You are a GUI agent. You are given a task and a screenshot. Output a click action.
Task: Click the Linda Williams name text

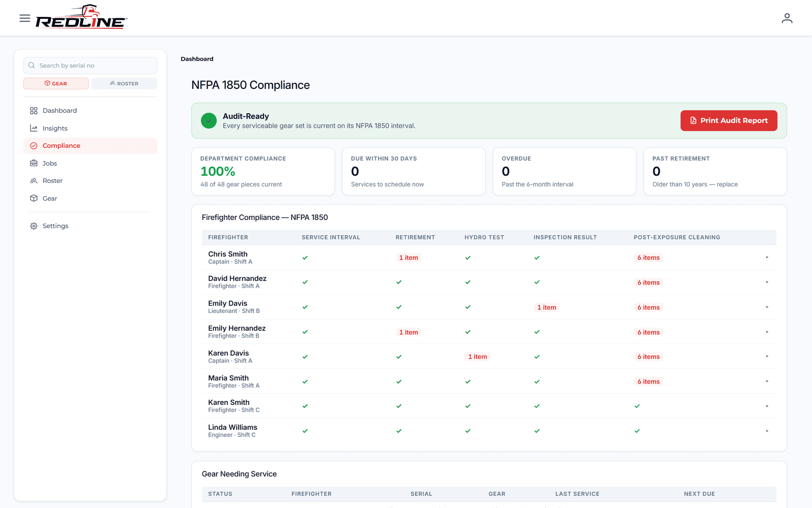tap(232, 427)
